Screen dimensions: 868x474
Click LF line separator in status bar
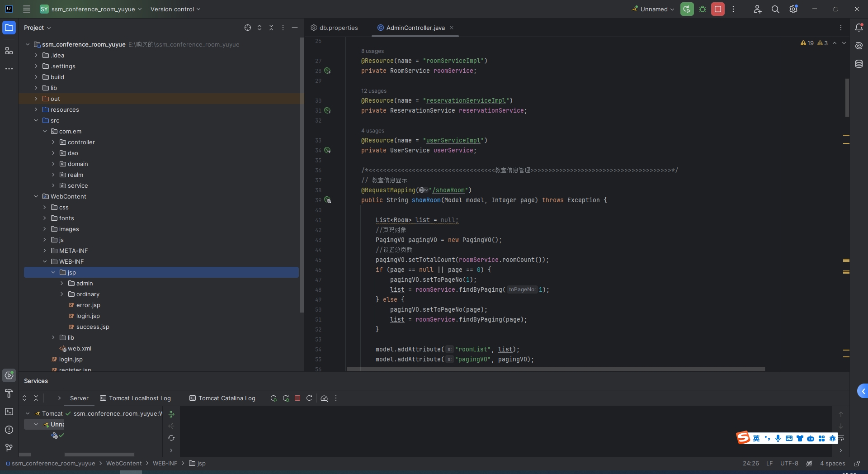(769, 464)
